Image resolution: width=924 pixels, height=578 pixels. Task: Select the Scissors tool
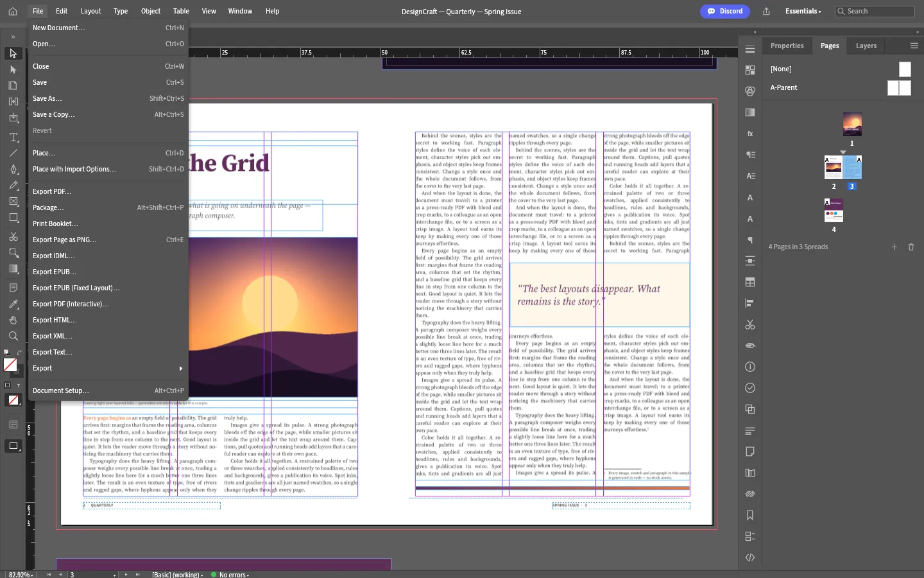(x=13, y=236)
